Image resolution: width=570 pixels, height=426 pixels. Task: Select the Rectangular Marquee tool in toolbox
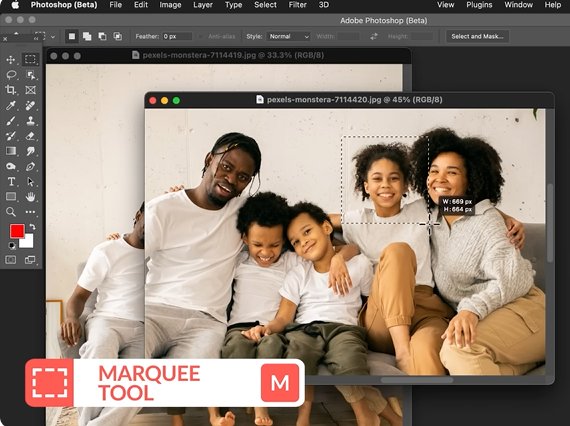(30, 59)
